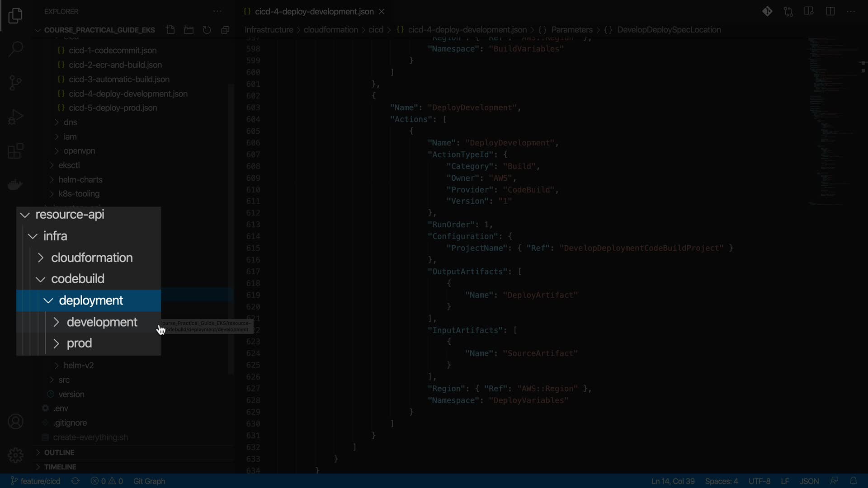Click Split Editor Right icon
The width and height of the screenshot is (868, 488).
(830, 11)
